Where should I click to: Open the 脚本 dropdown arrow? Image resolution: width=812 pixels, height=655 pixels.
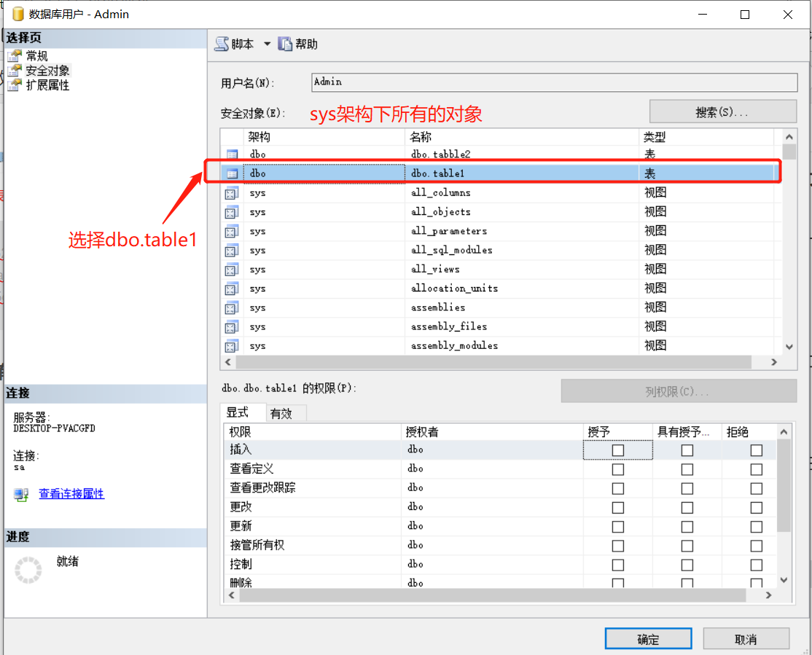tap(267, 43)
